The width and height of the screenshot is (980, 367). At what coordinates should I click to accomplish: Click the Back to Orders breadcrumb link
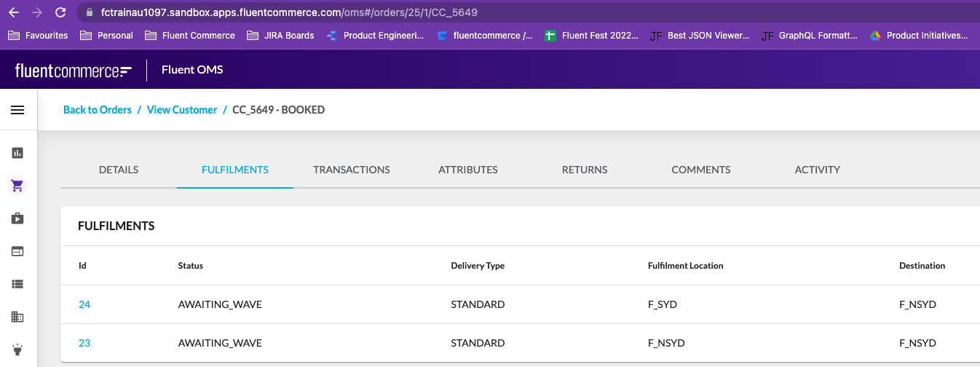pos(98,110)
